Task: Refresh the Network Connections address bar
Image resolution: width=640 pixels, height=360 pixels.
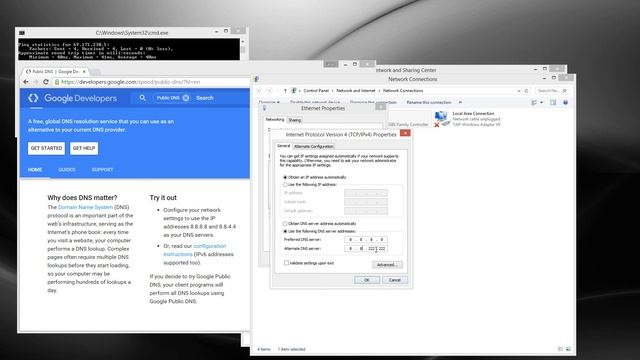Action: click(x=526, y=91)
